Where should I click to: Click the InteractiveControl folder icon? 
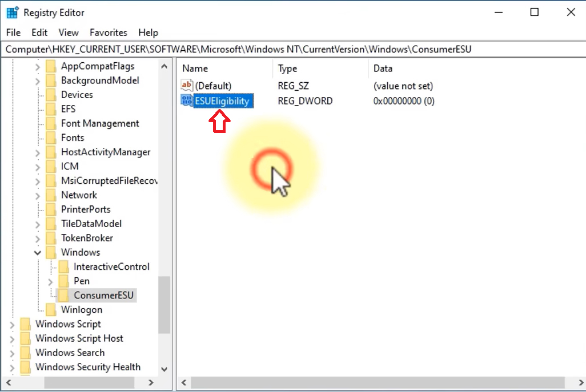click(64, 267)
